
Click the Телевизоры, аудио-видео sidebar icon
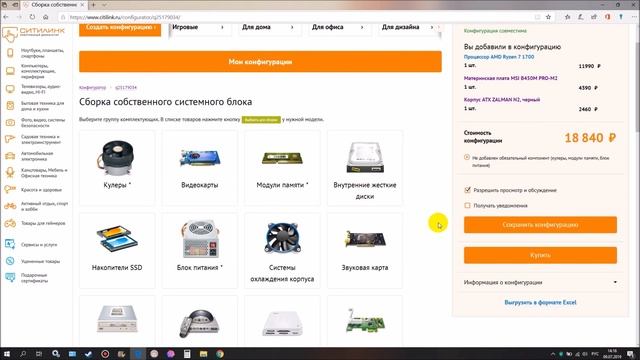coord(10,89)
